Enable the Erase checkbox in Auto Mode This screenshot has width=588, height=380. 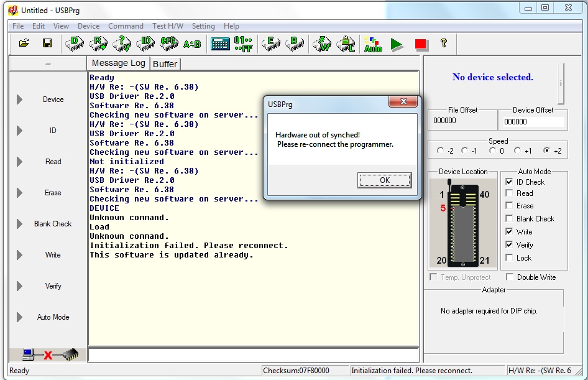509,206
